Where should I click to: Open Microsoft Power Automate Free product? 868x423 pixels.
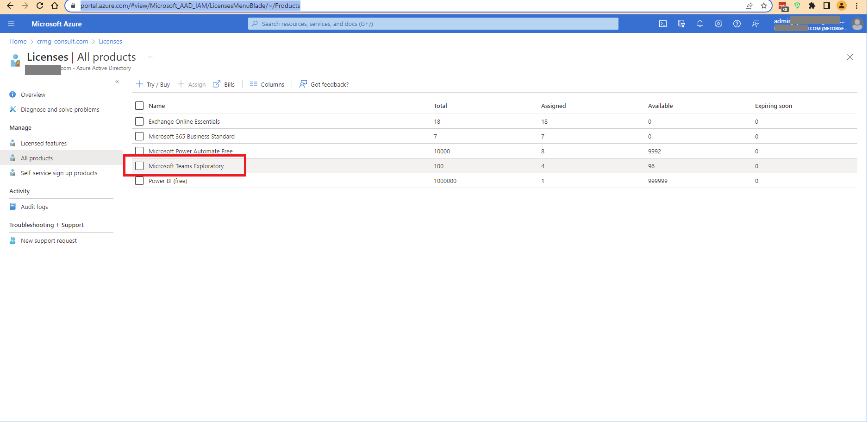(x=191, y=151)
